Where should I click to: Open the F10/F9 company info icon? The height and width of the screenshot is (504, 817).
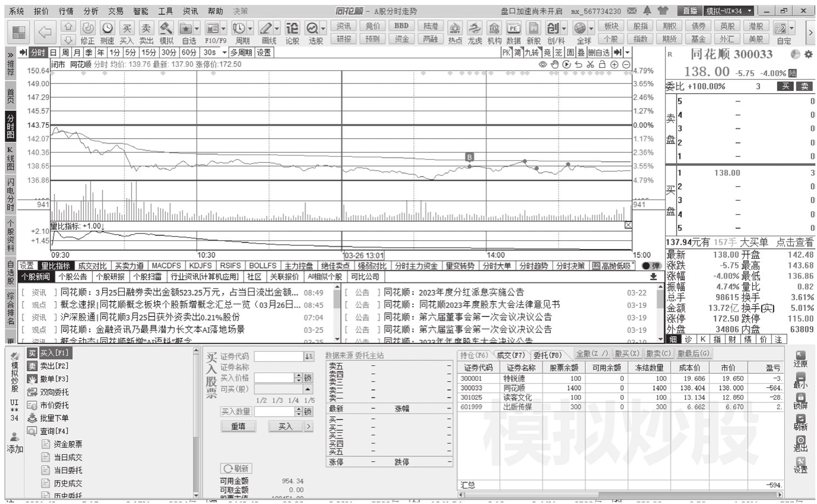tap(212, 28)
